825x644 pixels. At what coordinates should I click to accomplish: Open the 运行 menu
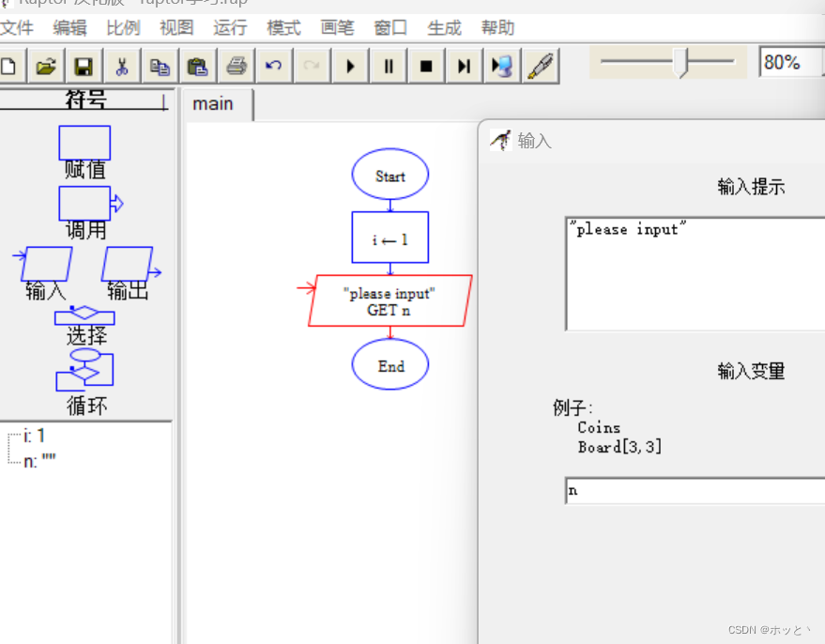(x=230, y=27)
